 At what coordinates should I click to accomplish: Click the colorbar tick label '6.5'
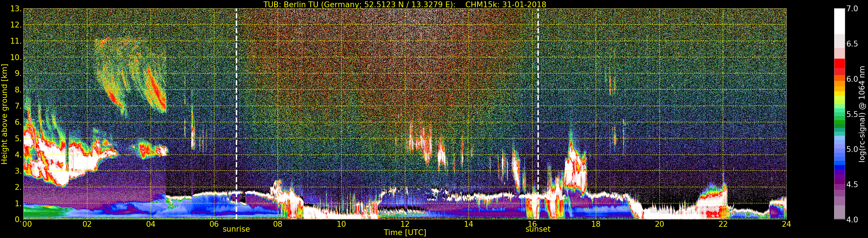852,44
